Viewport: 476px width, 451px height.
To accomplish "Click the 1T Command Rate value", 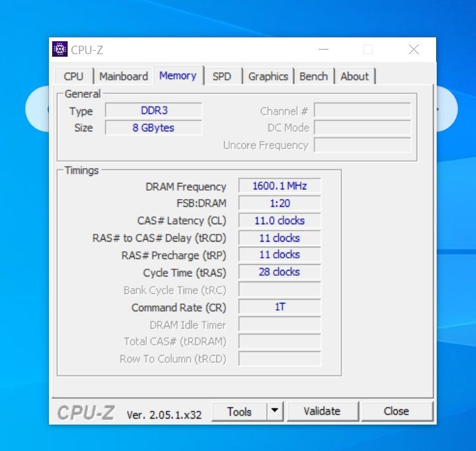I will point(280,307).
